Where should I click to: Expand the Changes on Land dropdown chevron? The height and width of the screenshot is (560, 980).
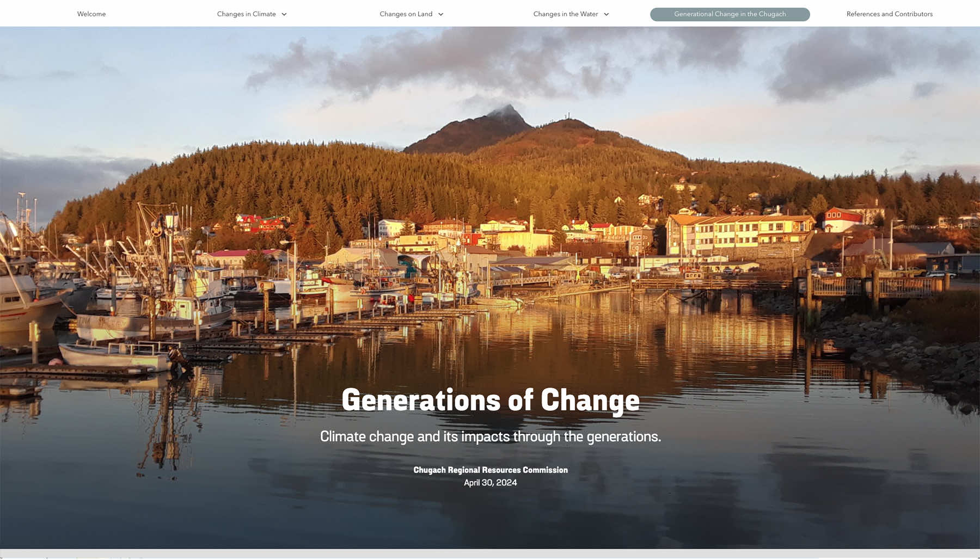(441, 14)
